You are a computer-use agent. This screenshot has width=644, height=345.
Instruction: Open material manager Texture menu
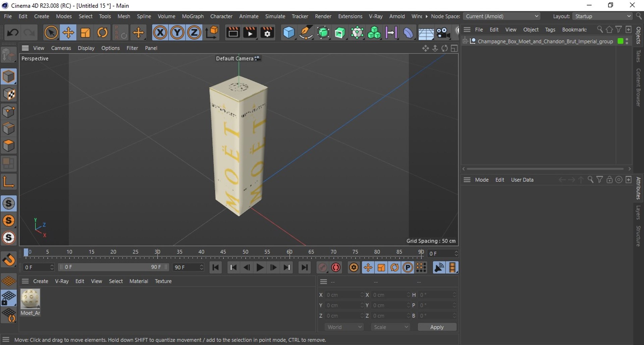pos(163,281)
